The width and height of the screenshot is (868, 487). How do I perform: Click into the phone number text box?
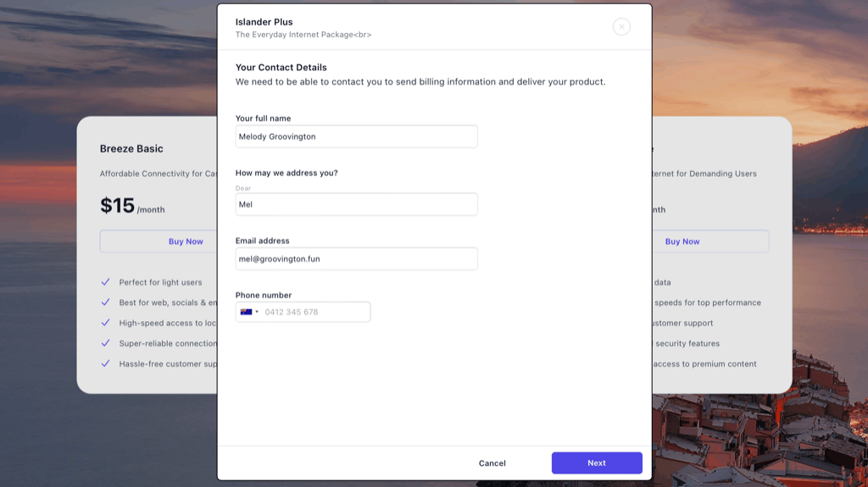(314, 312)
